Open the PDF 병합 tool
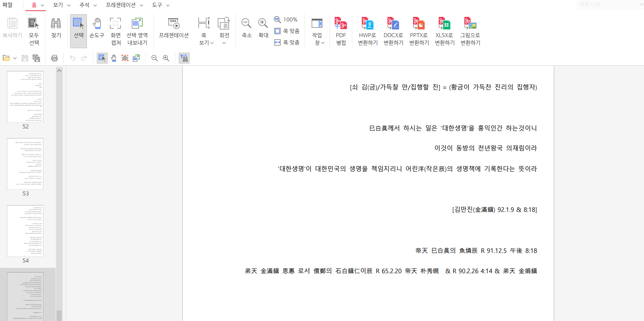Image resolution: width=644 pixels, height=321 pixels. click(341, 24)
